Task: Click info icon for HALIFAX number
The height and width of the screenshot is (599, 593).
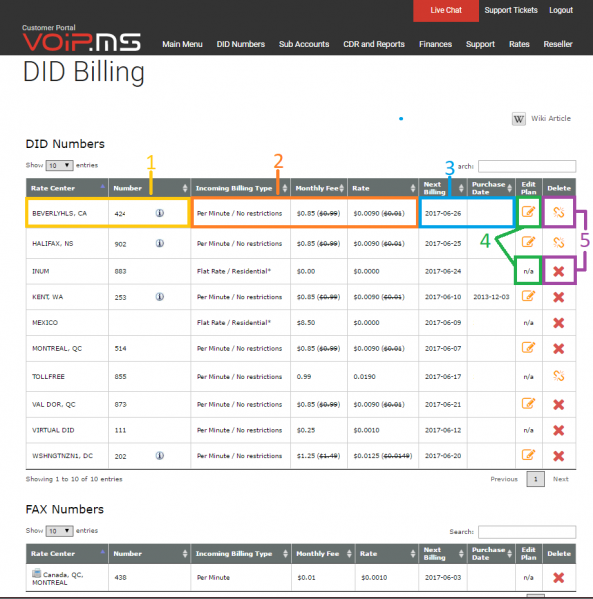Action: point(160,243)
